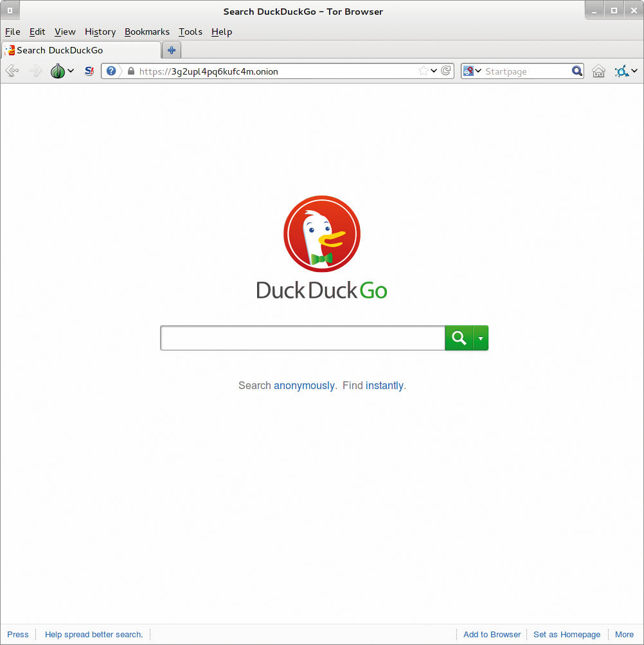Open the Edit menu
Viewport: 644px width, 645px height.
click(37, 32)
